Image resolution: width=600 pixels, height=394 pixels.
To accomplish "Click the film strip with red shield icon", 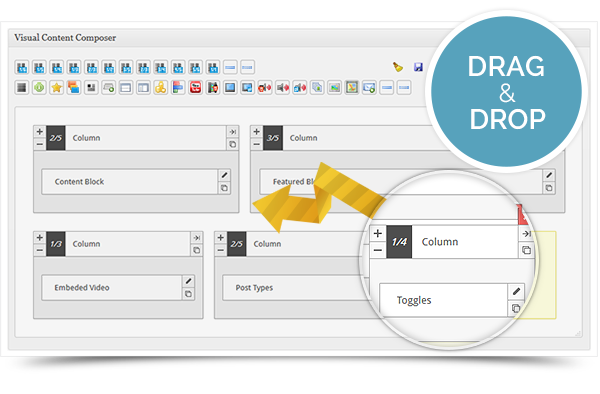I will pos(213,88).
